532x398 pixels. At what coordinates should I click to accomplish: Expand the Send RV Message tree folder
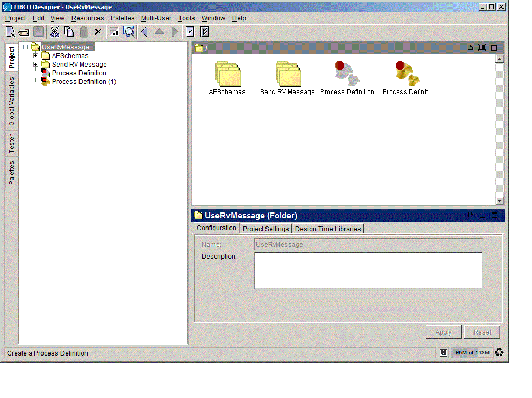click(x=35, y=64)
